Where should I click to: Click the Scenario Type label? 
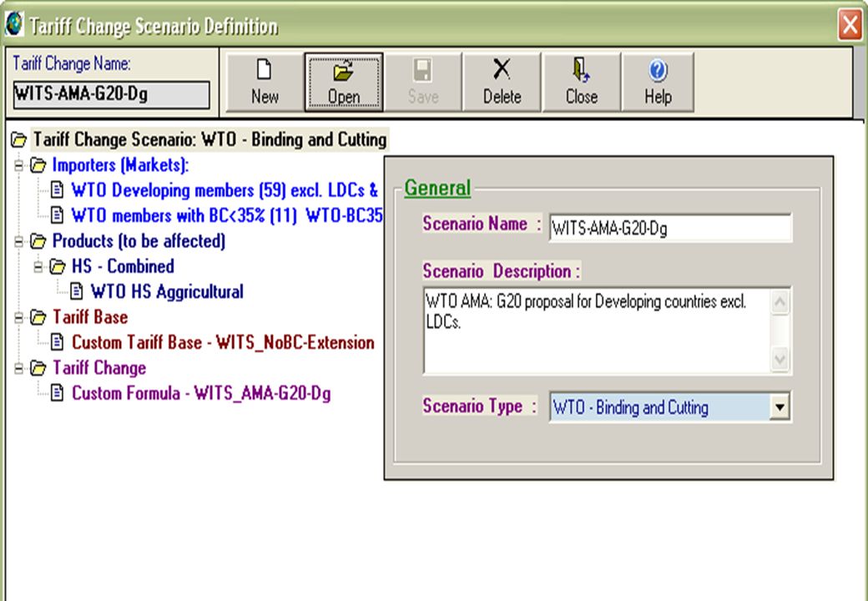pos(479,407)
